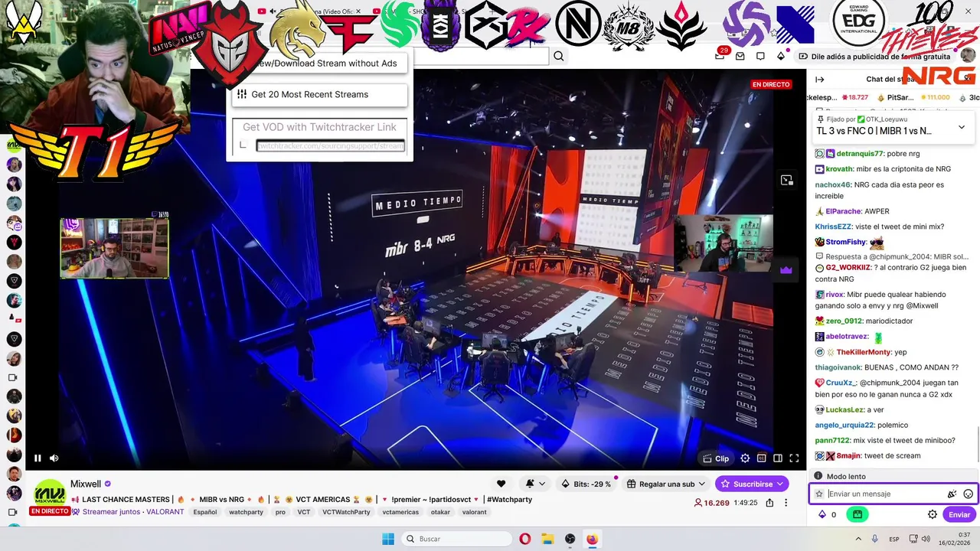The image size is (980, 551).
Task: Switch the video to fullscreen
Action: tap(794, 458)
